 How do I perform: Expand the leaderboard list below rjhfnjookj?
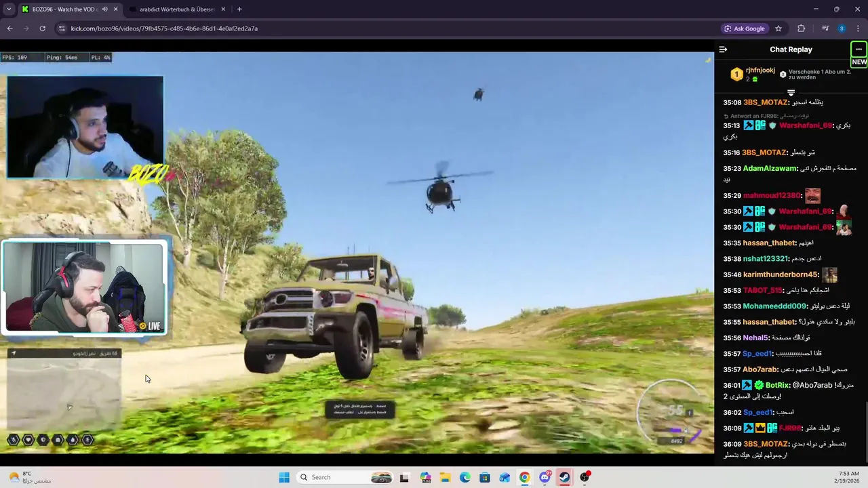point(791,92)
